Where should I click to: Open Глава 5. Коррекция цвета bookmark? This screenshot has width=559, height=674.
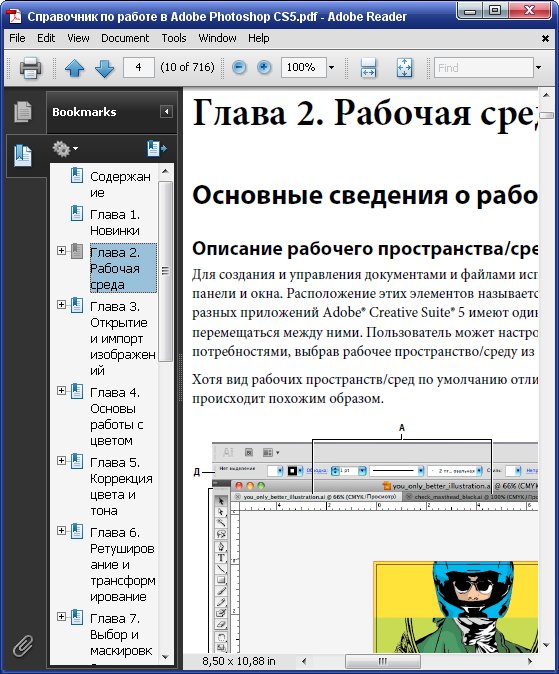coord(121,486)
